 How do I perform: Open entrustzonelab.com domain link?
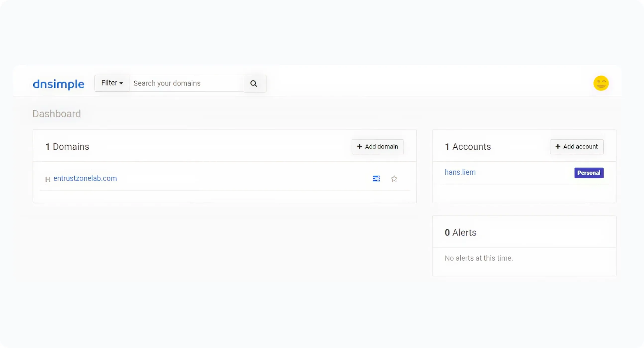click(85, 178)
